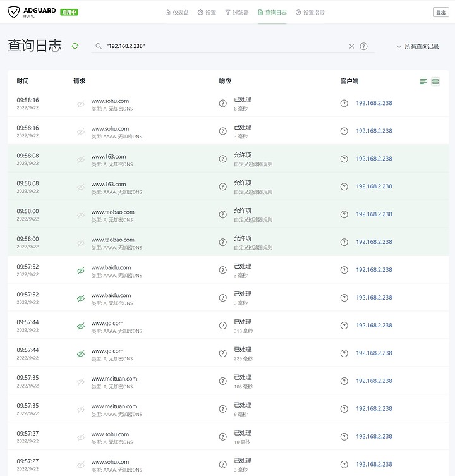Click response help icon for www.baidu.com AAAA row
The width and height of the screenshot is (455, 476).
(223, 270)
